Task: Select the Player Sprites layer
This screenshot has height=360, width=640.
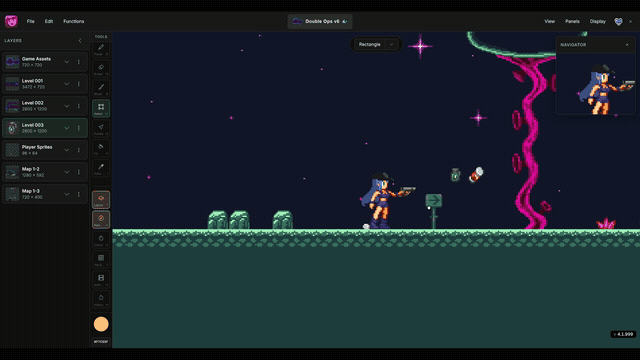Action: click(45, 150)
